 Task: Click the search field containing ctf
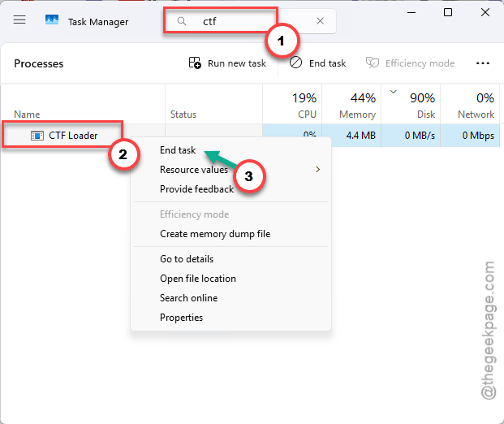(x=249, y=21)
